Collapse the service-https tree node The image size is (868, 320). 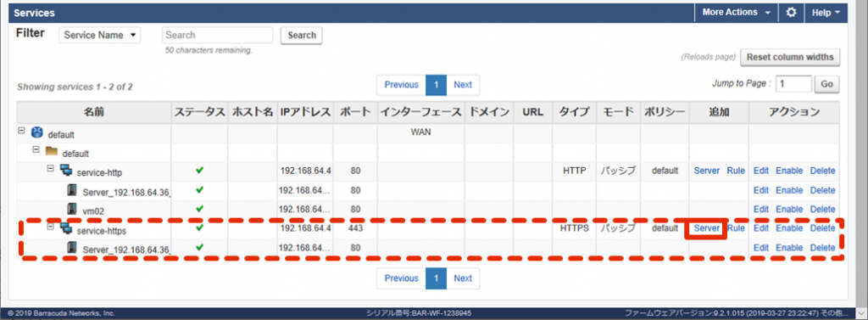tap(50, 226)
